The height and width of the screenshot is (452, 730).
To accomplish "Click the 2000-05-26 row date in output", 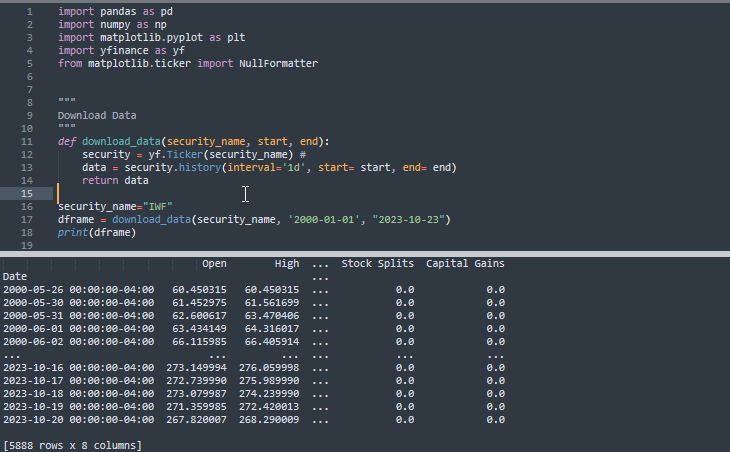I will coord(78,290).
